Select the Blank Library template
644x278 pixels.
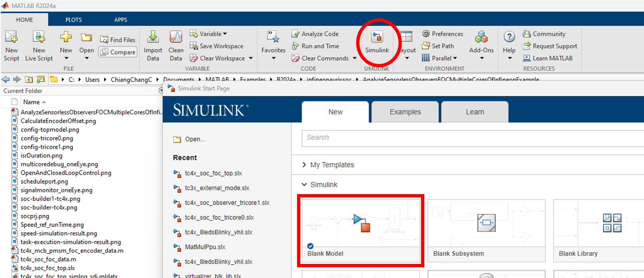click(x=599, y=230)
